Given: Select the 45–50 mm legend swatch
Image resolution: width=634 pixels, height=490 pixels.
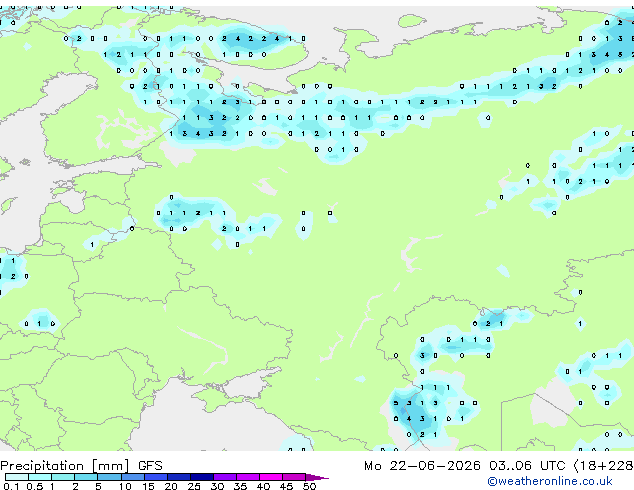Looking at the screenshot, I should (x=294, y=477).
